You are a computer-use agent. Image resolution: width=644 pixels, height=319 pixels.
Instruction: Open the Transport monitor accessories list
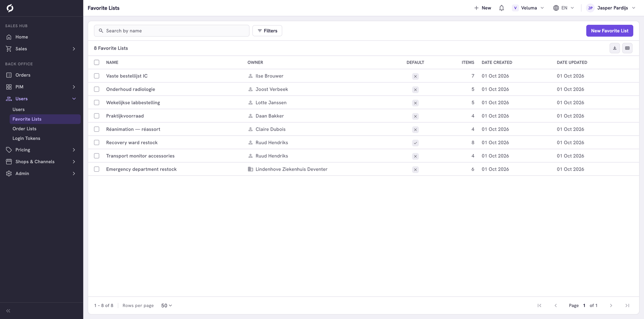pos(140,156)
